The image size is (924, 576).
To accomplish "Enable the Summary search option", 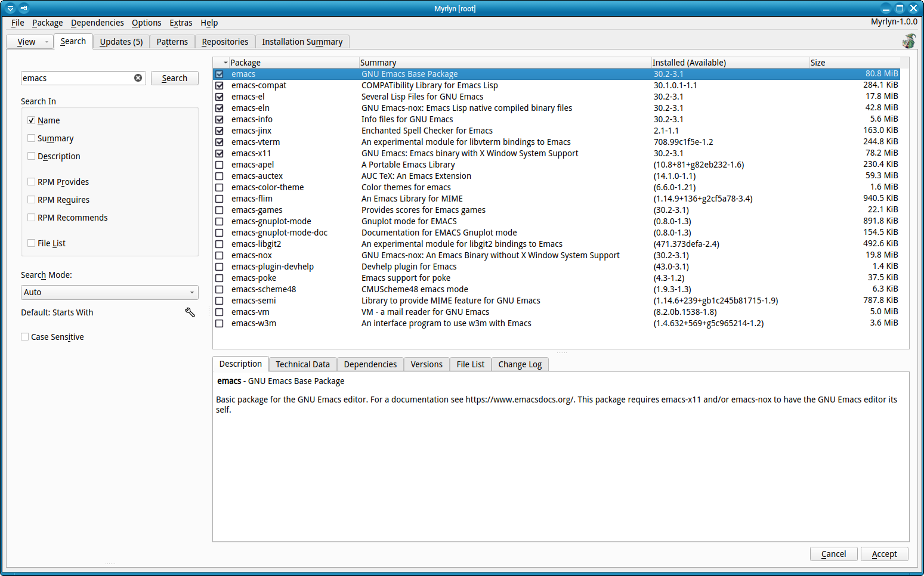I will [x=31, y=138].
